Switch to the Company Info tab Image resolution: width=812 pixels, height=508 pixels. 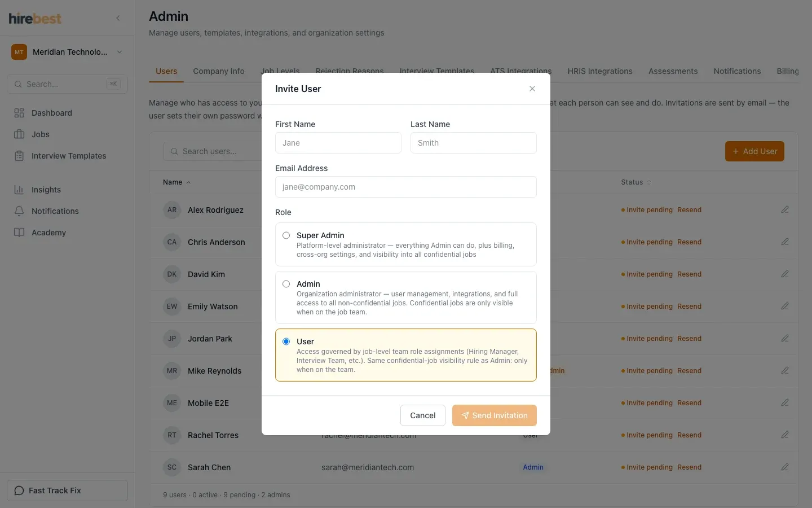(219, 71)
